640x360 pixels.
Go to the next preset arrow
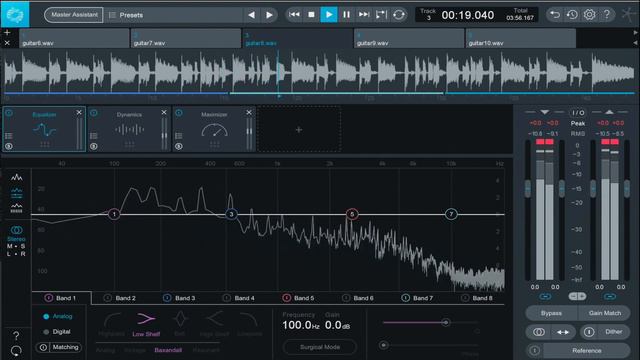(269, 15)
